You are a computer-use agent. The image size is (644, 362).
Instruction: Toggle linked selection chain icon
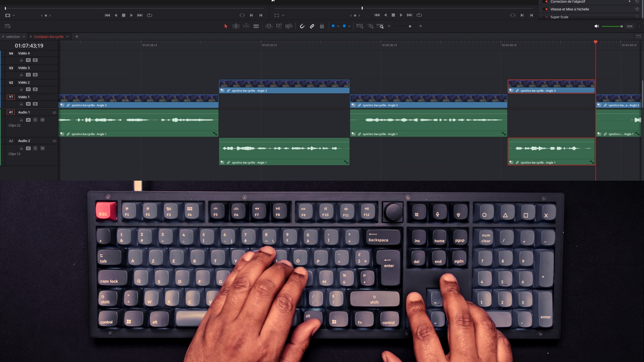point(312,26)
